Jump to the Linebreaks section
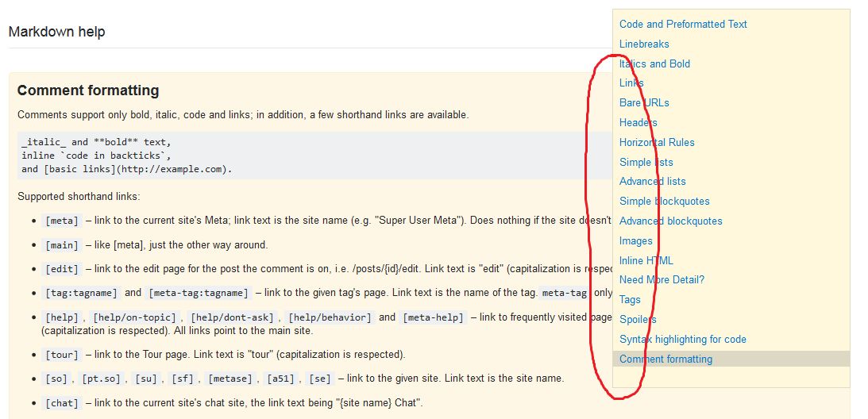This screenshot has height=419, width=868. [x=644, y=44]
